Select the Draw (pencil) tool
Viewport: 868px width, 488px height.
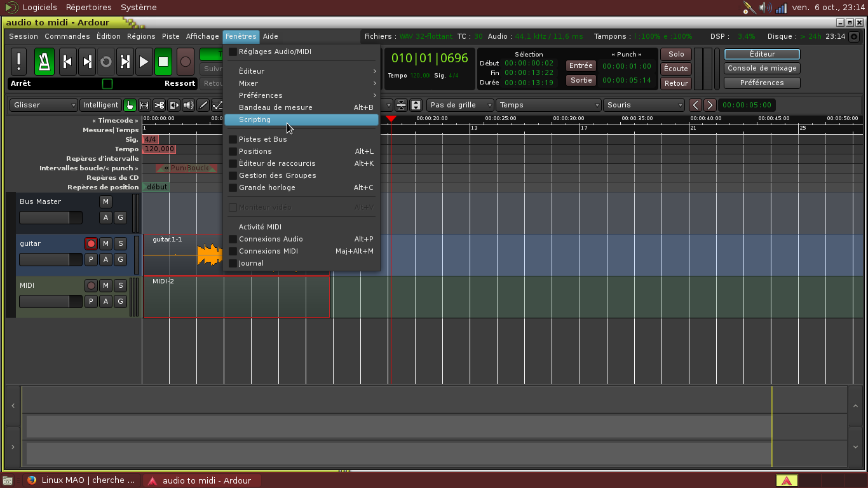[x=203, y=105]
